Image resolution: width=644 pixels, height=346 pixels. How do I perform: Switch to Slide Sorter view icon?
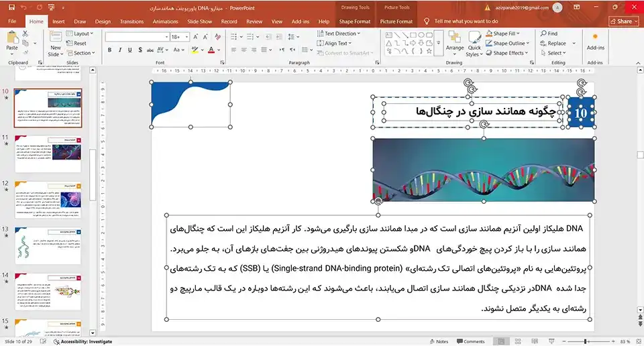518,341
